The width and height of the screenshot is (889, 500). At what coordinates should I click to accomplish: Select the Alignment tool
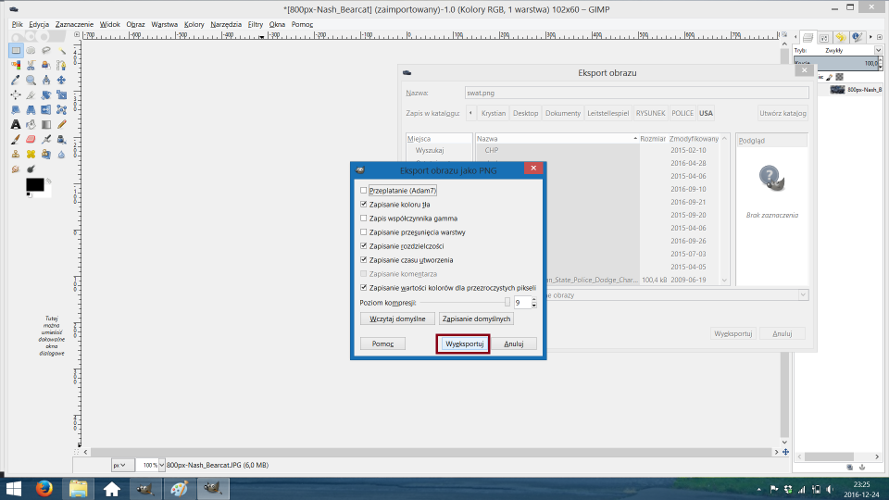[x=16, y=95]
